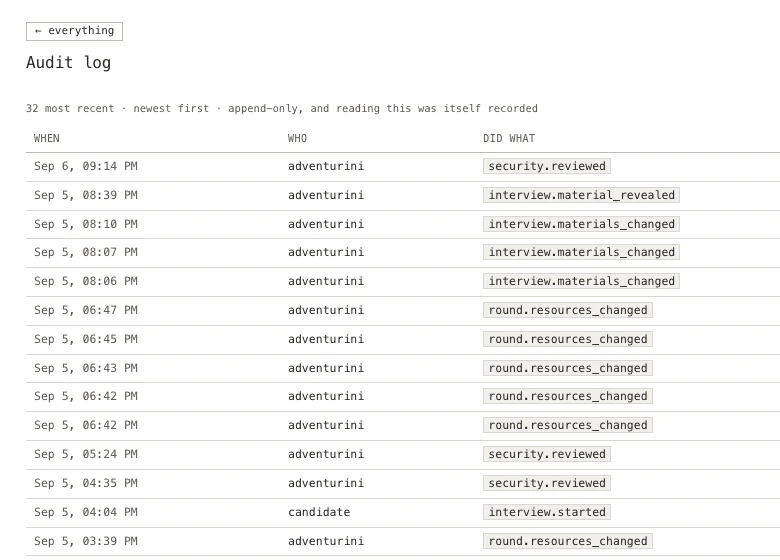The width and height of the screenshot is (780, 560).
Task: Click round.resources_changed at 03:39 PM
Action: [568, 541]
